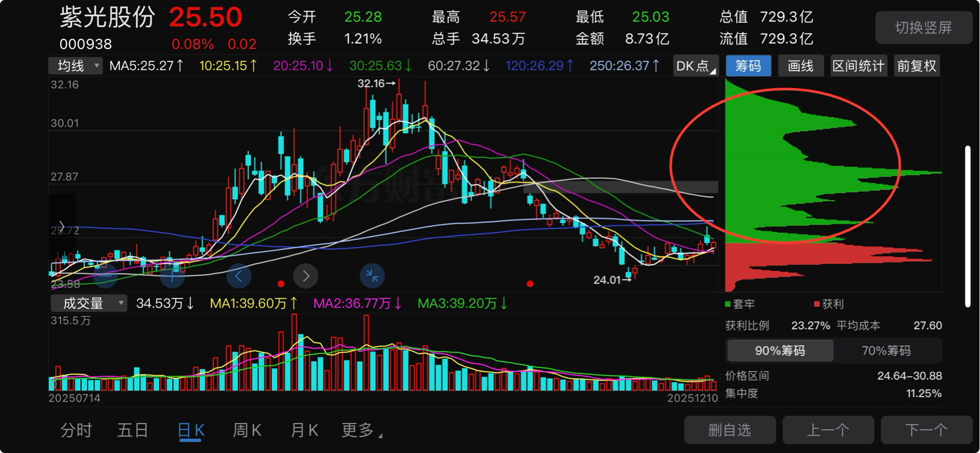Tap the end date 20251210
The image size is (980, 453).
(x=692, y=398)
